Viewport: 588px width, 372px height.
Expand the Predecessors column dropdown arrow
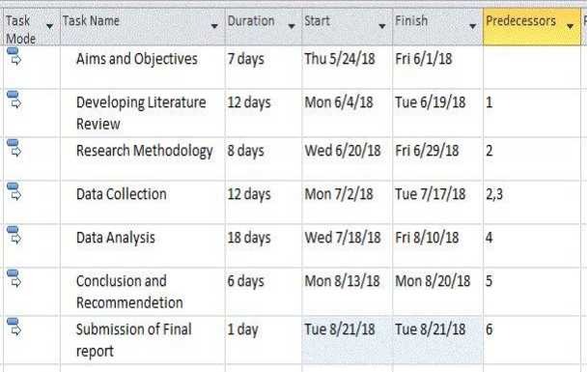point(570,26)
